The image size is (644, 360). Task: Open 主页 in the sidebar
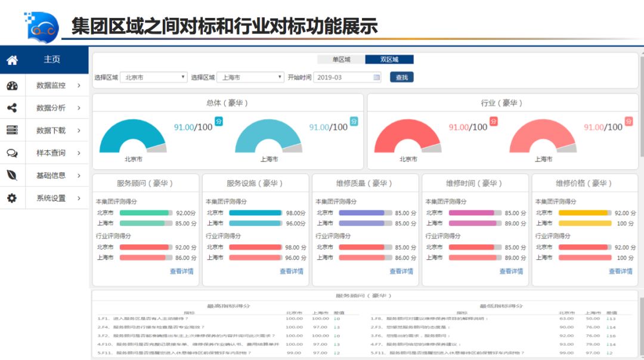pyautogui.click(x=52, y=60)
